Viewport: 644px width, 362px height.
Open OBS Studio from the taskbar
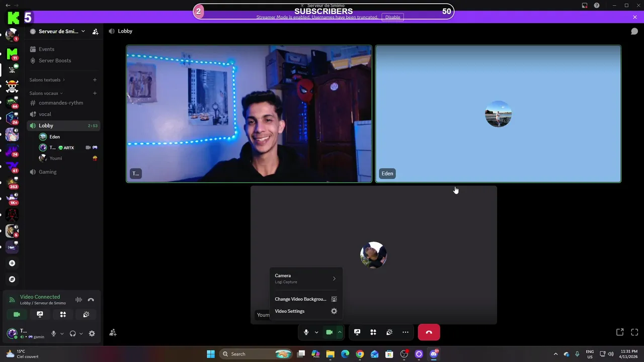pos(404,354)
